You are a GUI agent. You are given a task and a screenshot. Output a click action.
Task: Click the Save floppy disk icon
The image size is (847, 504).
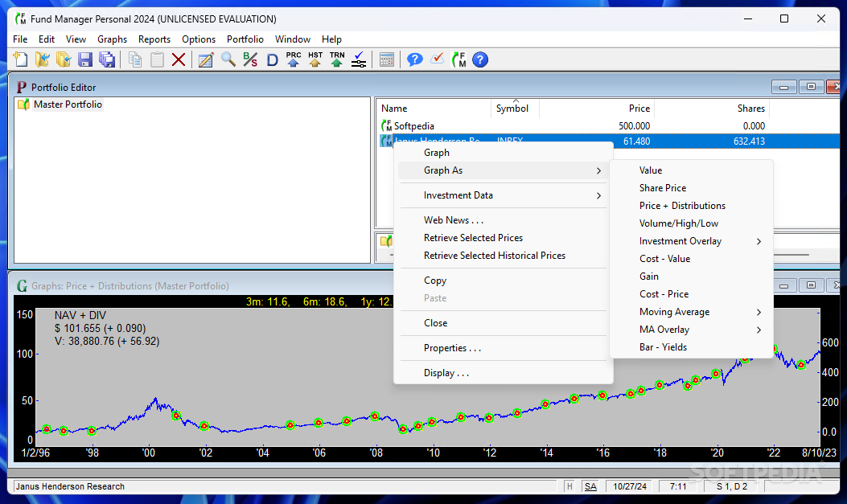tap(85, 59)
